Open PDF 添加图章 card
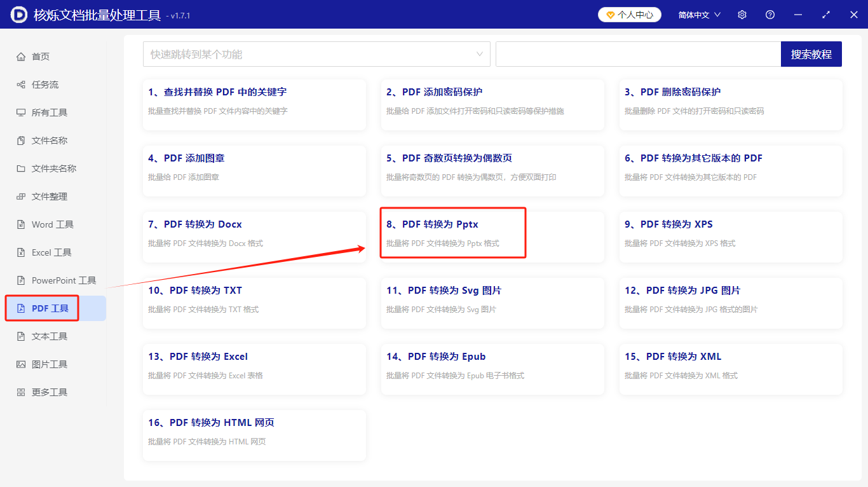 pyautogui.click(x=254, y=171)
